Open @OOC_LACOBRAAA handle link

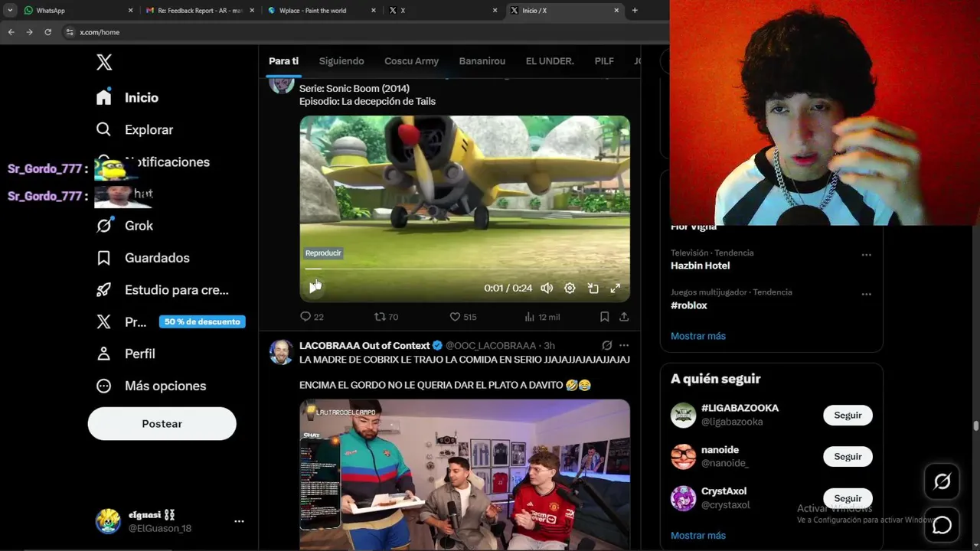point(491,346)
